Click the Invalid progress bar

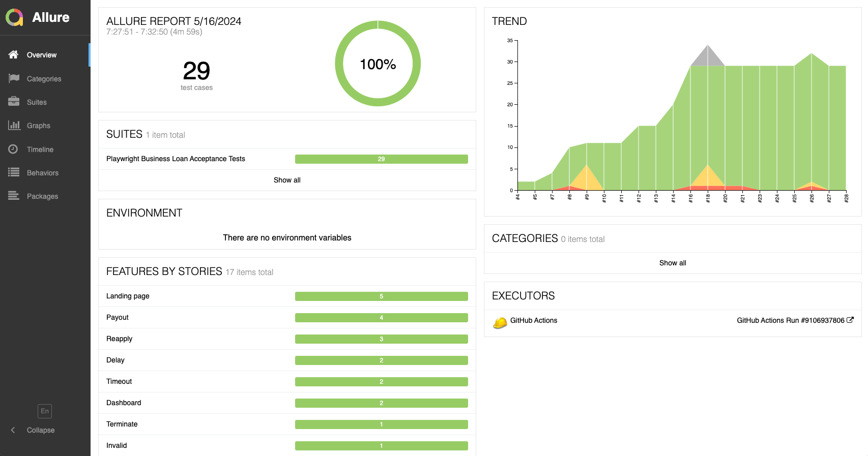(x=382, y=446)
